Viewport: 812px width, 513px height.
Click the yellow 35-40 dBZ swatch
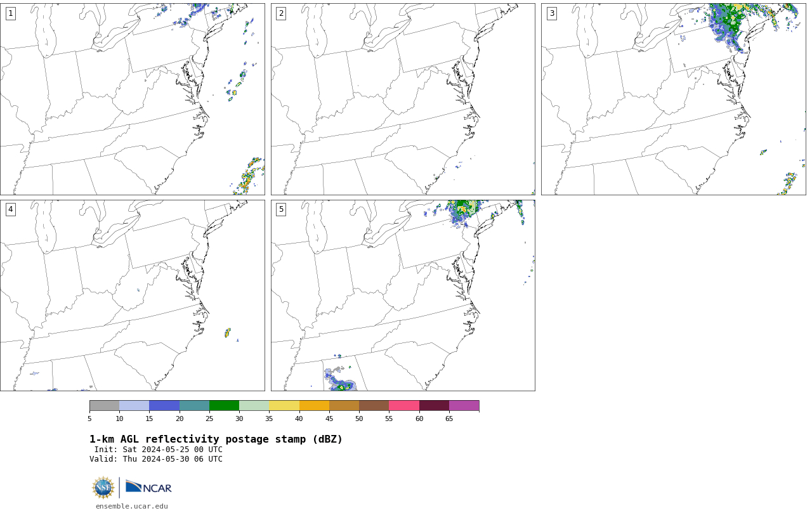[284, 406]
